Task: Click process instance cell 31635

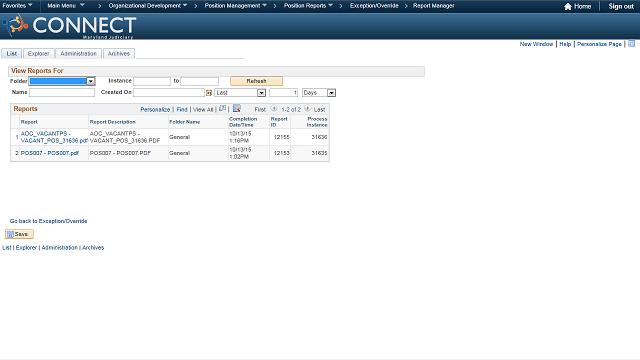Action: (x=319, y=153)
